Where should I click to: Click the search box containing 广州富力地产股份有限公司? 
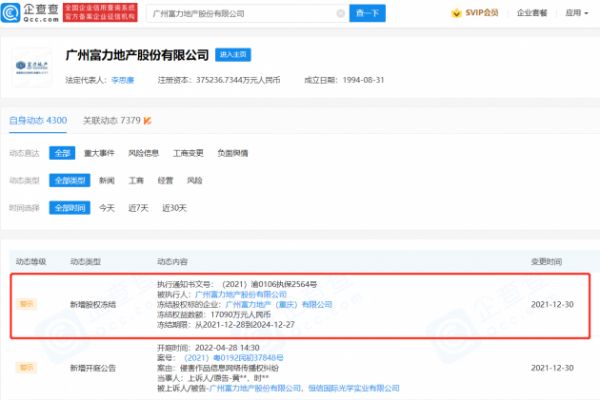tap(247, 14)
